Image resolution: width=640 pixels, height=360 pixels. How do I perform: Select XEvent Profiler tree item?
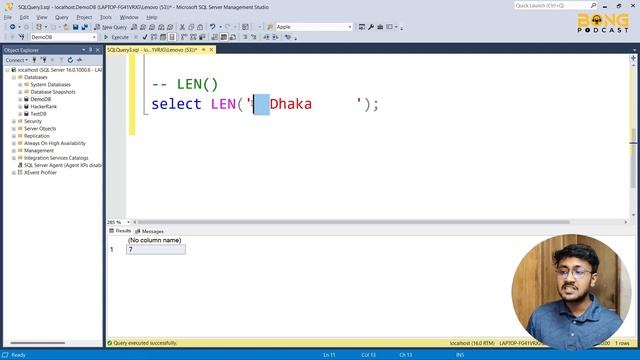point(40,173)
